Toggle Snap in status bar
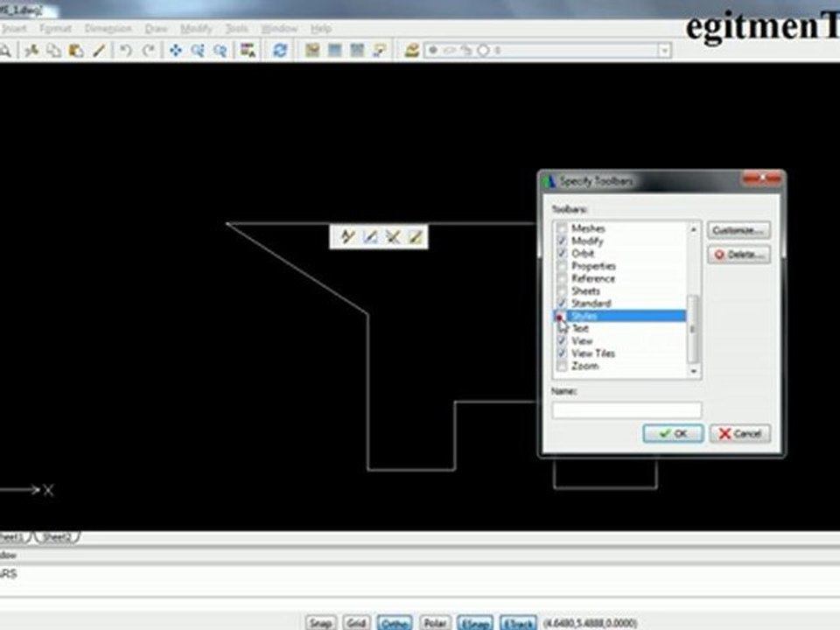The image size is (840, 630). pos(320,623)
